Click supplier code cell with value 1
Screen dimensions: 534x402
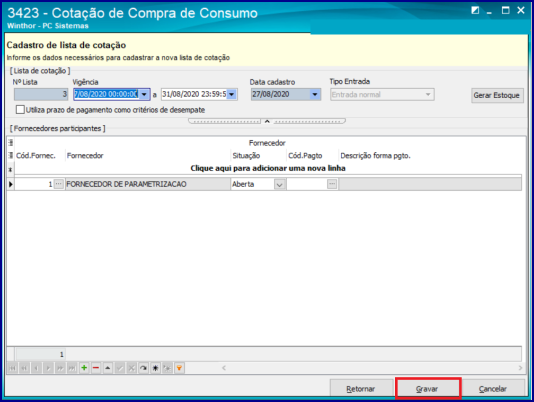34,184
